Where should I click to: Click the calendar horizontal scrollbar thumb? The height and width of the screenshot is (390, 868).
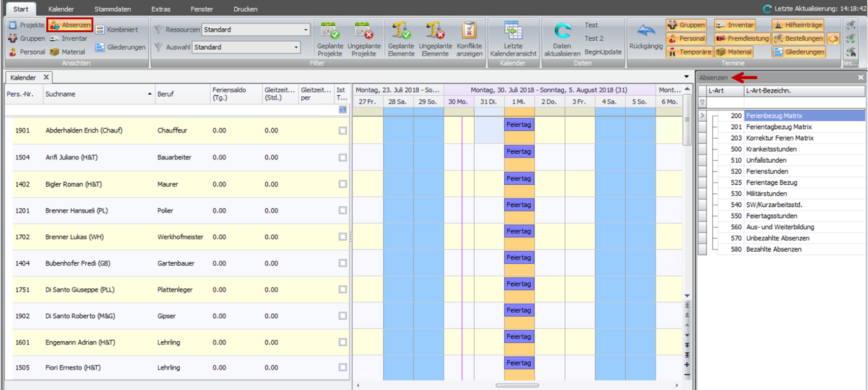point(517,386)
